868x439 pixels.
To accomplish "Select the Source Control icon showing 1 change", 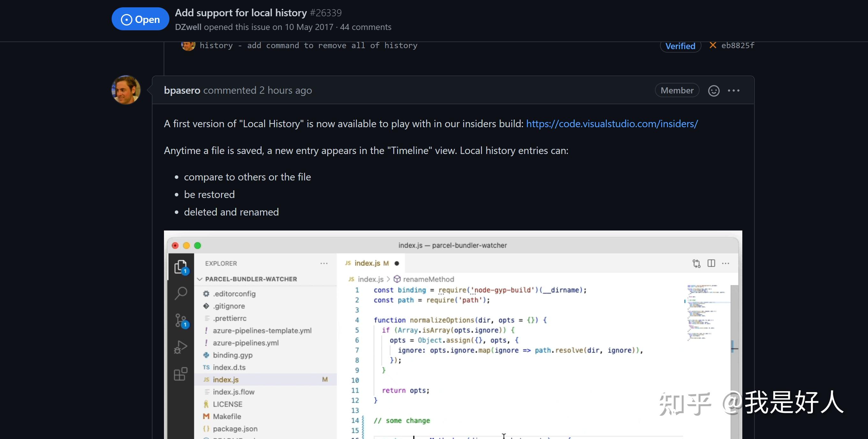I will pos(181,320).
